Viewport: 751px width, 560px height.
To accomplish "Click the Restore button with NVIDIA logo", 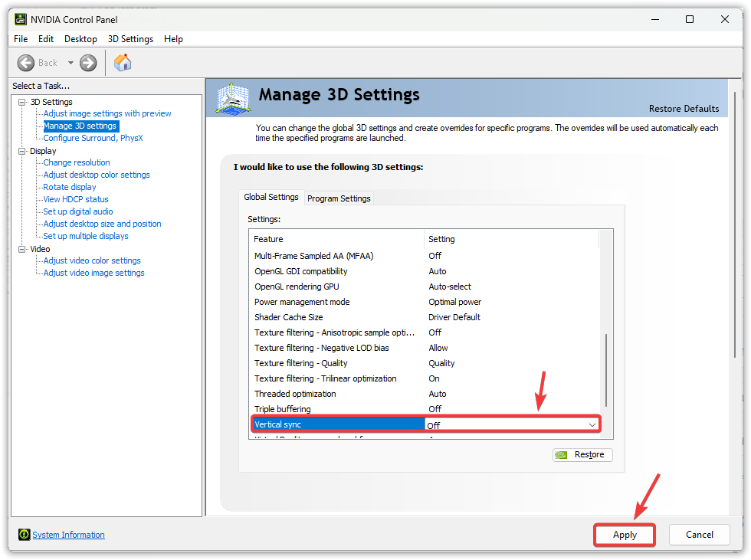I will (582, 454).
